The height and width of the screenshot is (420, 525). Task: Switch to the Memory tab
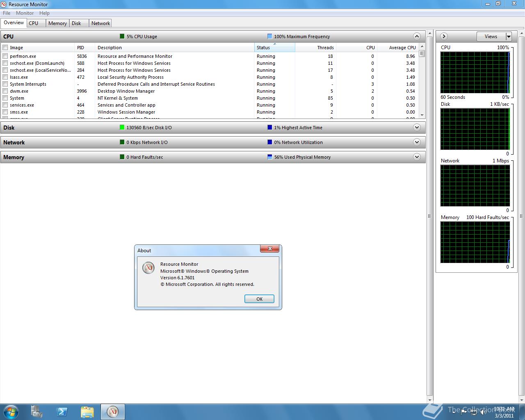click(57, 23)
